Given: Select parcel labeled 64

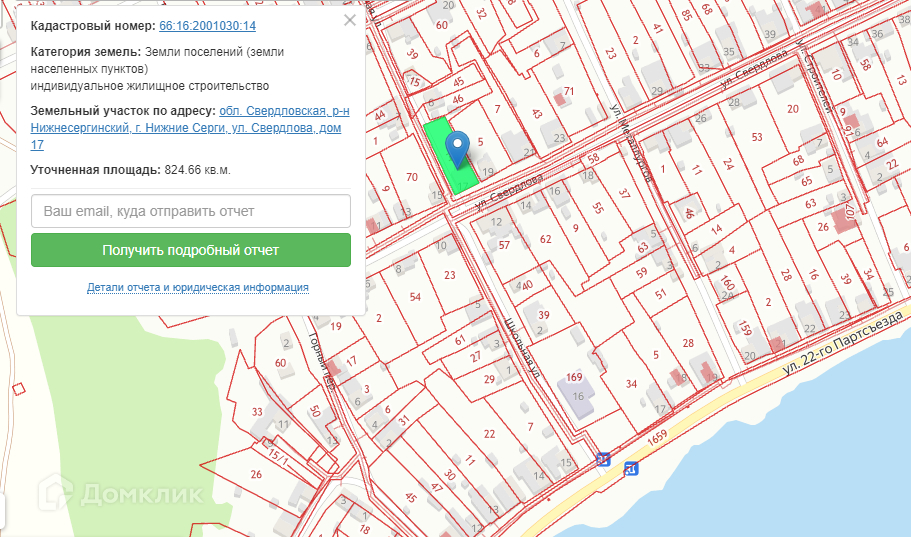Looking at the screenshot, I should (883, 142).
